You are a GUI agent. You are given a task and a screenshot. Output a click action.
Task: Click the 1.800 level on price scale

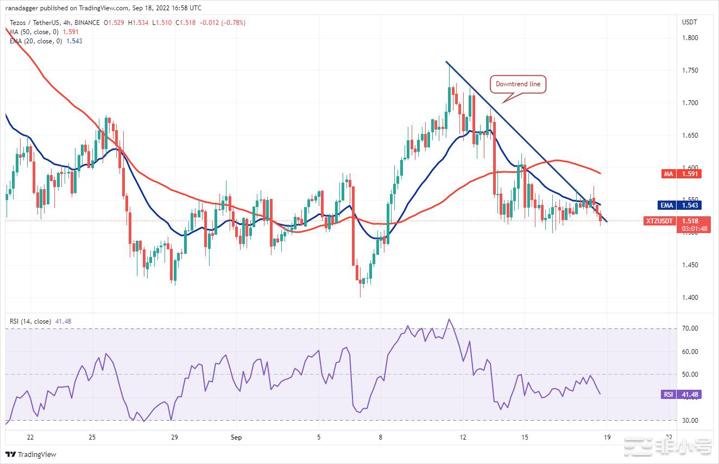pos(688,38)
